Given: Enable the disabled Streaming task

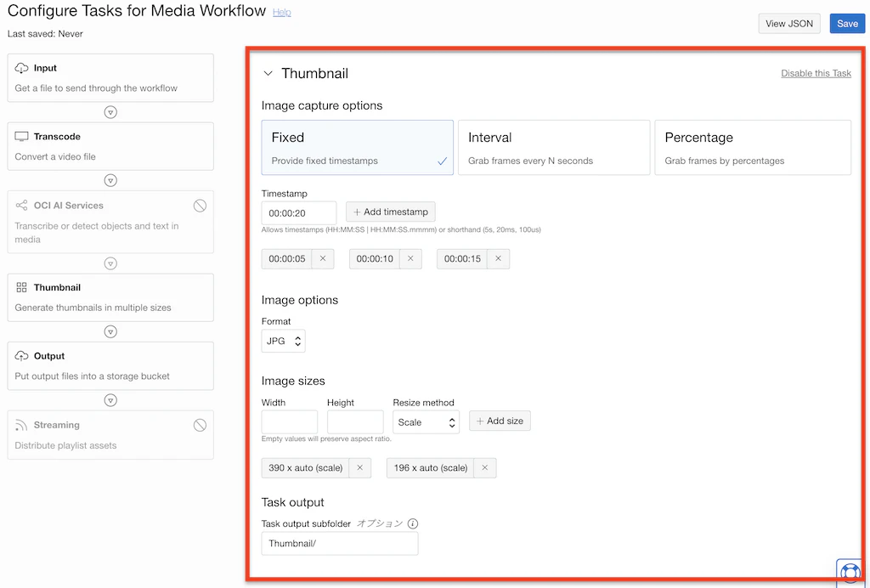Looking at the screenshot, I should tap(200, 426).
